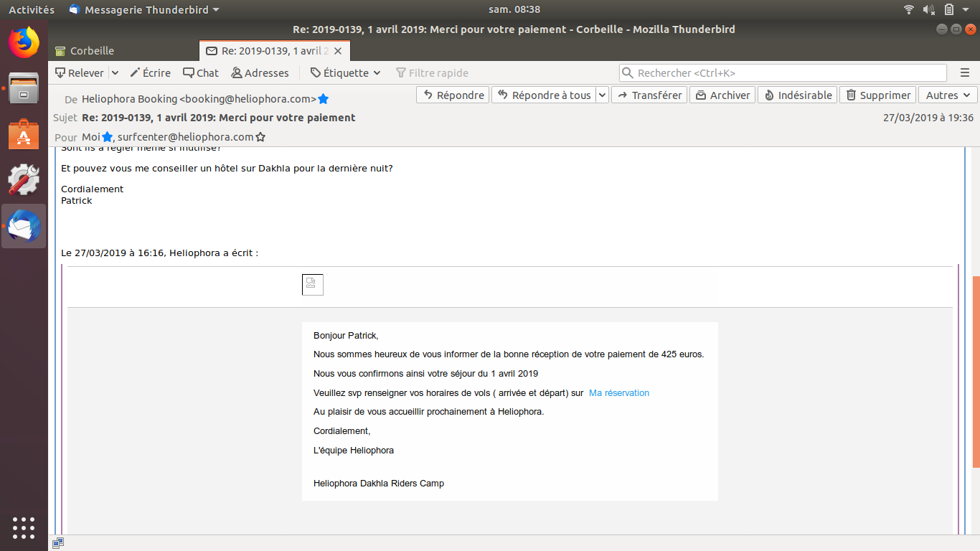The height and width of the screenshot is (551, 980).
Task: Open the Adresses address book
Action: [260, 72]
